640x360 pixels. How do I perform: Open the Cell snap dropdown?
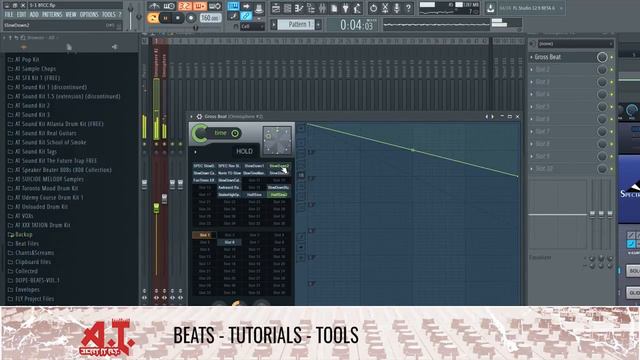click(x=252, y=27)
